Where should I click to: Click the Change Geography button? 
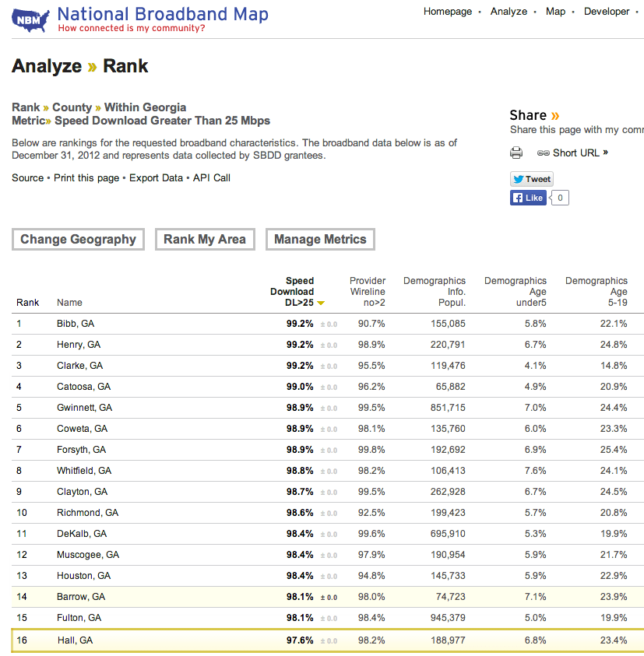[78, 240]
